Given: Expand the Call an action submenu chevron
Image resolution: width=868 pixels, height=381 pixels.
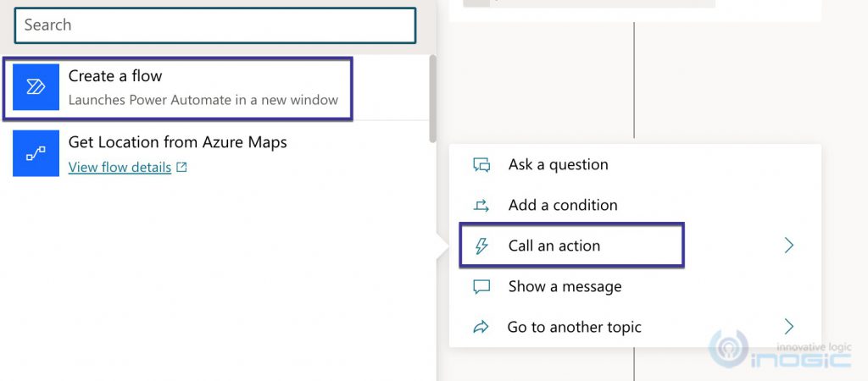Looking at the screenshot, I should (x=789, y=246).
